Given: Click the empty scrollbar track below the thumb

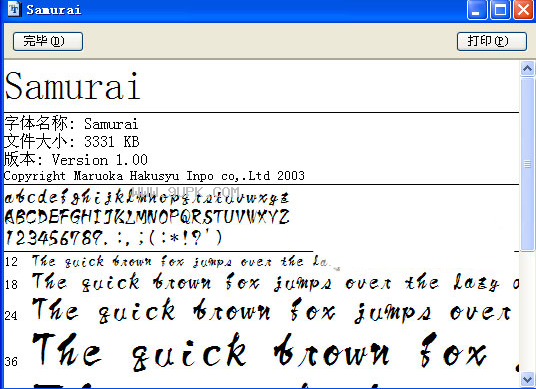Looking at the screenshot, I should pos(527,311).
